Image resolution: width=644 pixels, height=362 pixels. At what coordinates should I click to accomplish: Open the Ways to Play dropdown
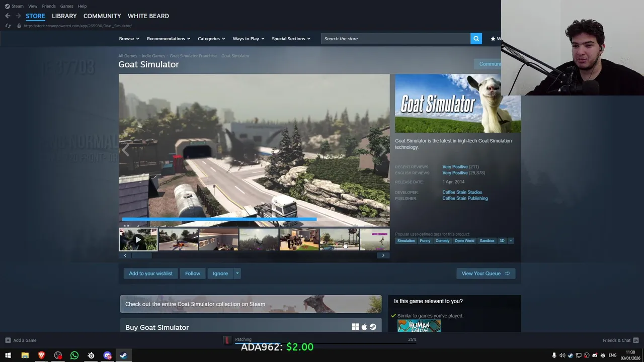(x=249, y=39)
